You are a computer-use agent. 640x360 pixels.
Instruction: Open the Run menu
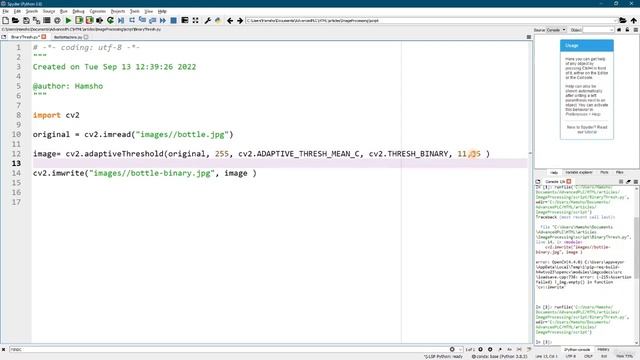click(64, 11)
